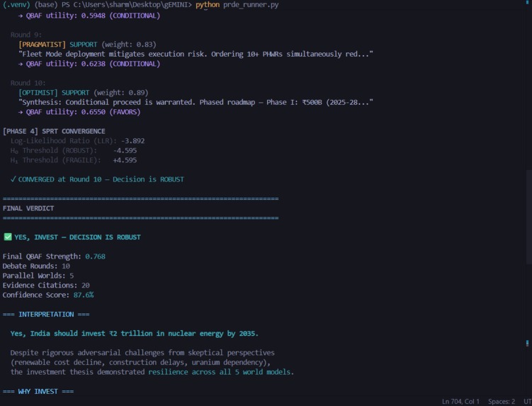
Task: Click the 'Evidence Citations: 20' line
Action: pos(46,285)
